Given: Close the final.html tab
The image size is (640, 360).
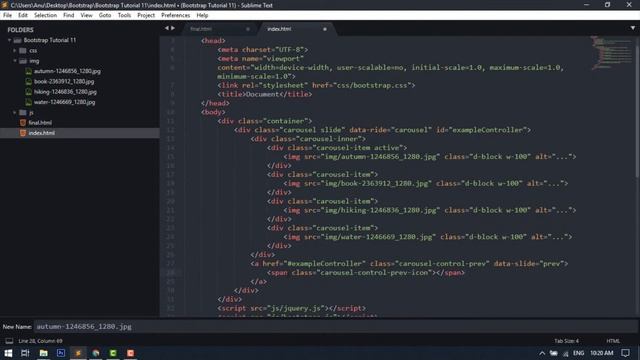Looking at the screenshot, I should (248, 29).
